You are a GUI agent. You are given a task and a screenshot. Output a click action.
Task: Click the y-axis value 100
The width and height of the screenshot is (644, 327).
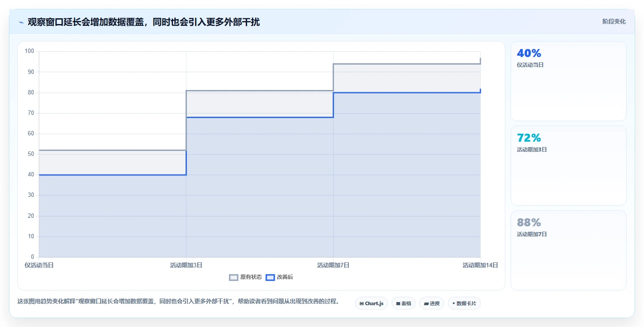pyautogui.click(x=29, y=51)
